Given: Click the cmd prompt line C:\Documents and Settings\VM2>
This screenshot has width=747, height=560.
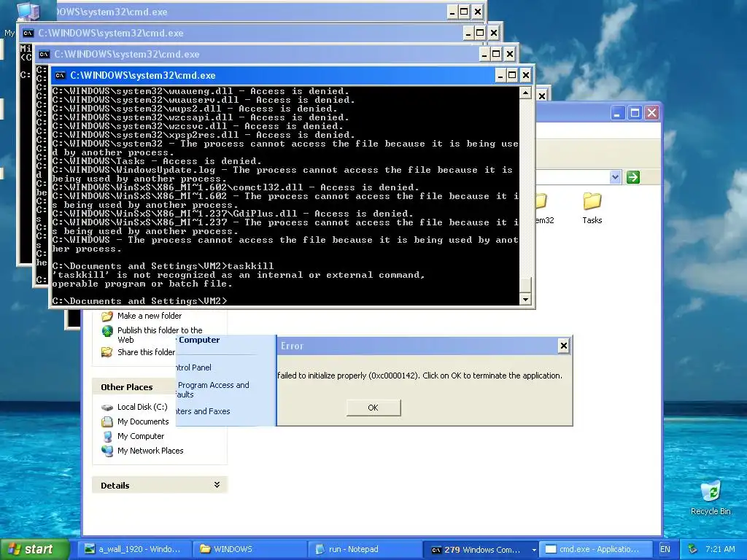Looking at the screenshot, I should (x=139, y=301).
